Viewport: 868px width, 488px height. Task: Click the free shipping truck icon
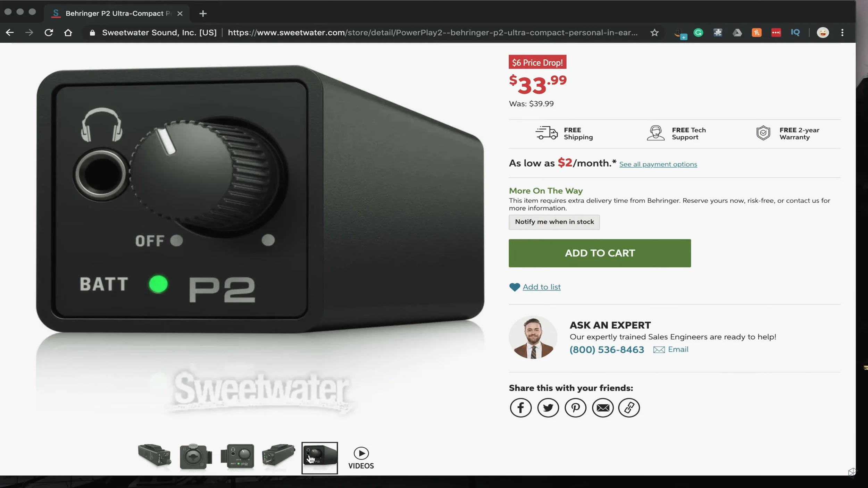click(x=546, y=133)
